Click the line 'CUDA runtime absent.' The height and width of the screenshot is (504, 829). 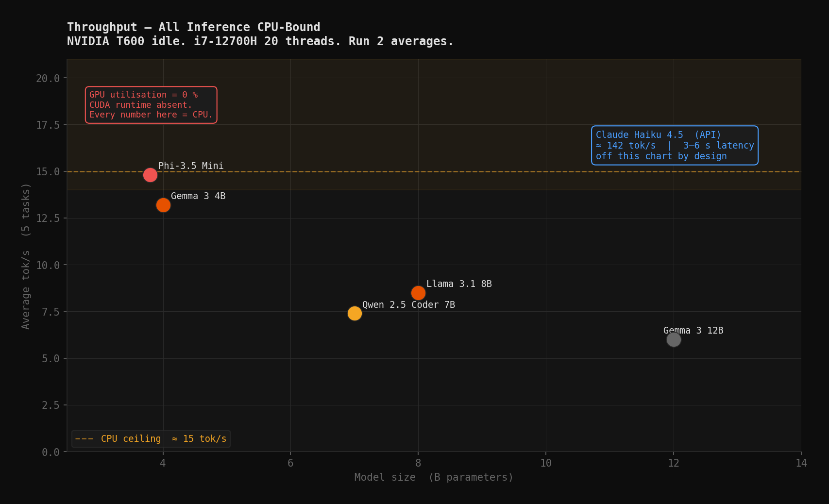141,105
